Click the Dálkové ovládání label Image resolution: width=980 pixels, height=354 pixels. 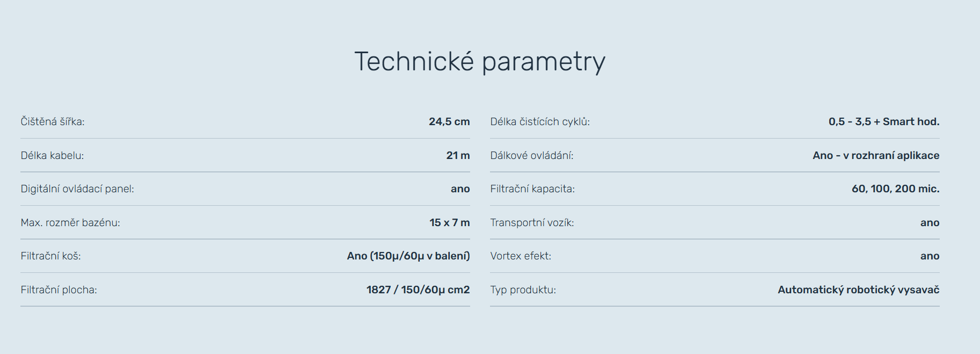coord(531,156)
